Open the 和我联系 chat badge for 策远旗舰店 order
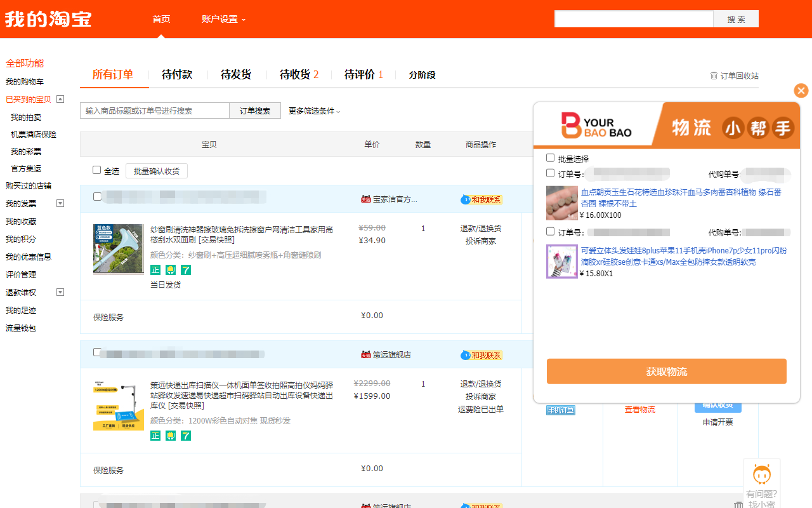Screen dimensions: 812x508 point(481,355)
